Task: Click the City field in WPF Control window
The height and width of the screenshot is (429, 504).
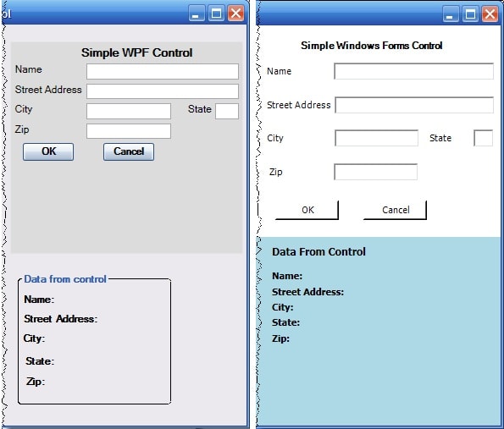Action: [129, 111]
